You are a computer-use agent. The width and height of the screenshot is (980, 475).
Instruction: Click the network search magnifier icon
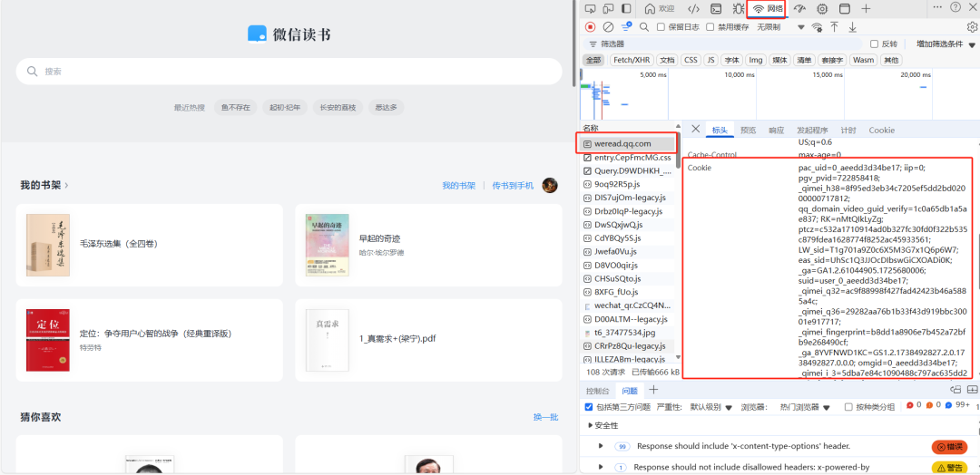[644, 27]
